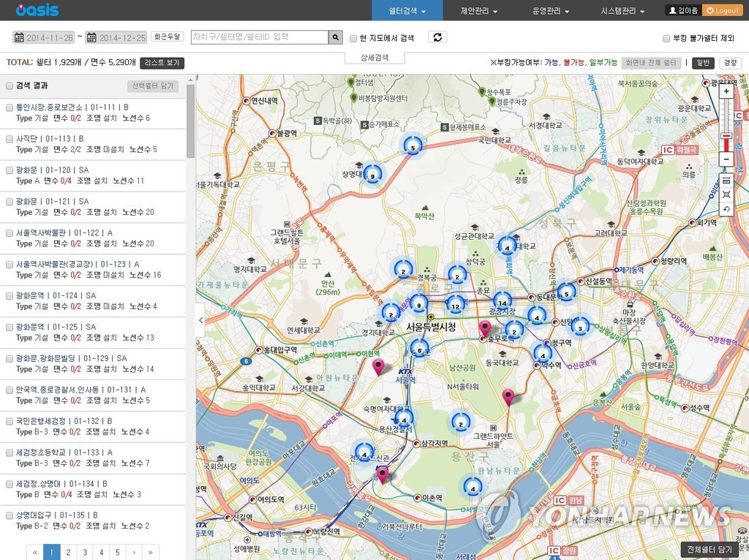This screenshot has width=749, height=560.
Task: Click the Logout button
Action: pyautogui.click(x=722, y=11)
